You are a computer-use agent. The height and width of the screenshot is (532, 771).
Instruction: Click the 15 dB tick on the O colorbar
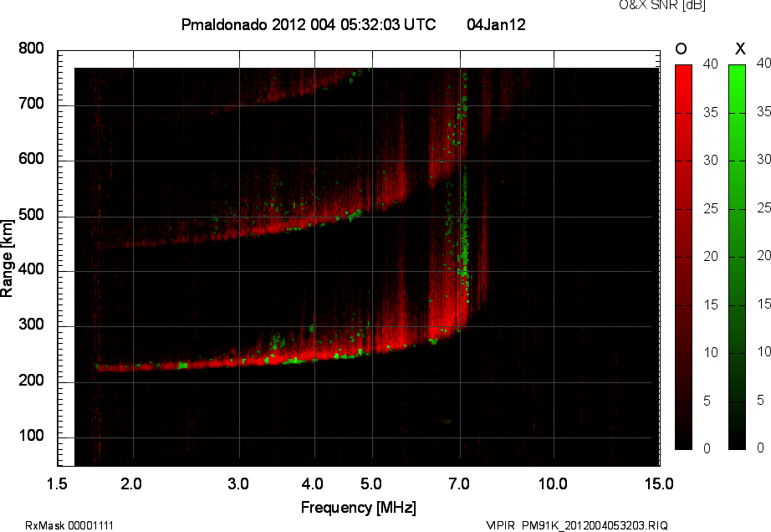point(711,304)
